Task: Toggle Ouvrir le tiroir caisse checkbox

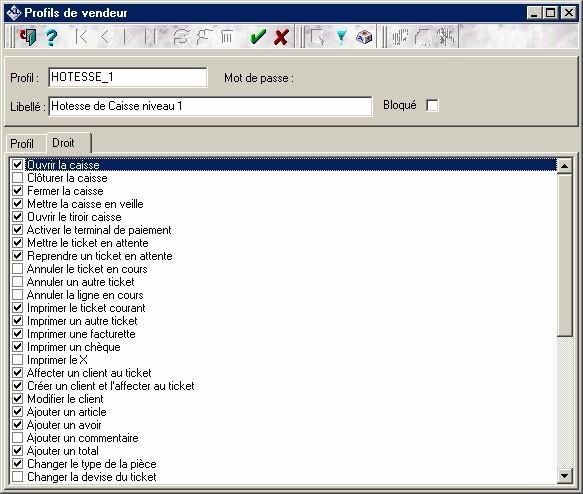Action: point(17,217)
